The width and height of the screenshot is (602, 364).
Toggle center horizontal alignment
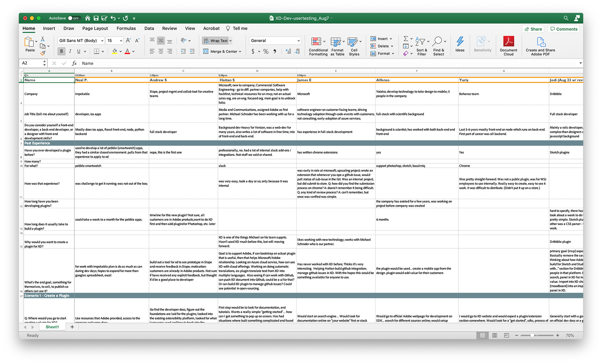click(x=161, y=51)
